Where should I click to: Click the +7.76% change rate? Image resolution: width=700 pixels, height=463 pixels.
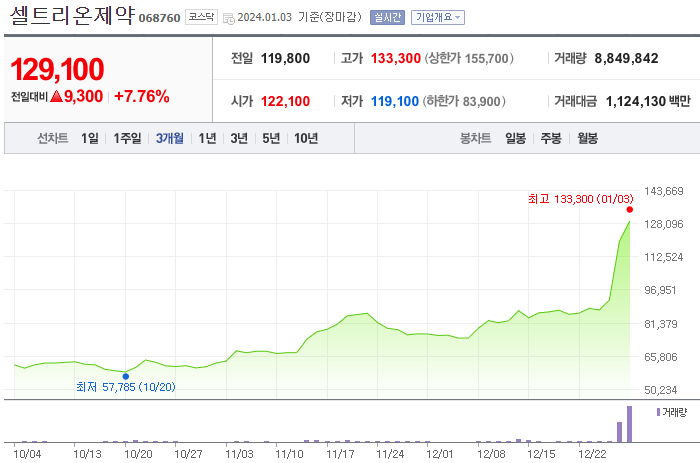click(142, 96)
